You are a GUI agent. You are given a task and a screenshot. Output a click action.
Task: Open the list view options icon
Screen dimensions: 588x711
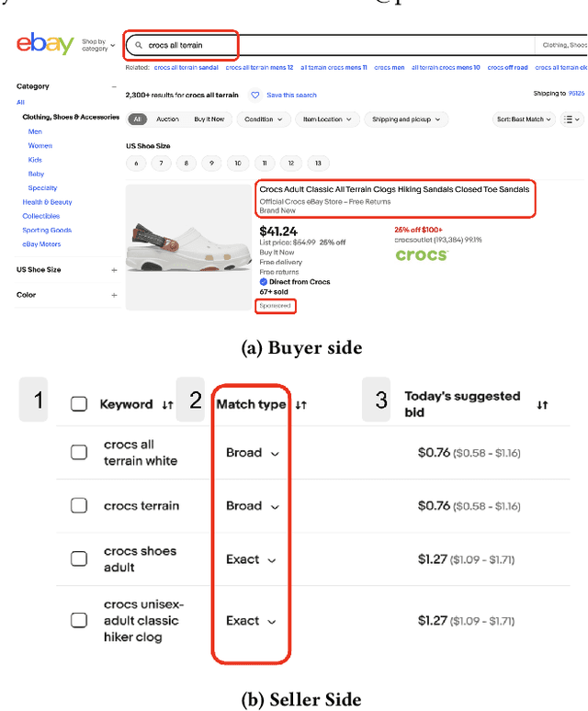pos(571,119)
